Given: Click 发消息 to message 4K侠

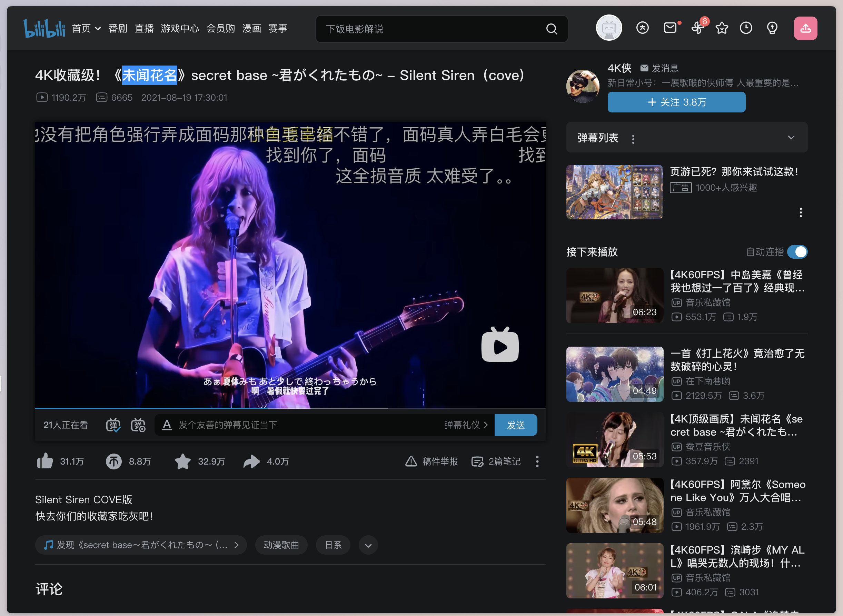Looking at the screenshot, I should coord(659,68).
